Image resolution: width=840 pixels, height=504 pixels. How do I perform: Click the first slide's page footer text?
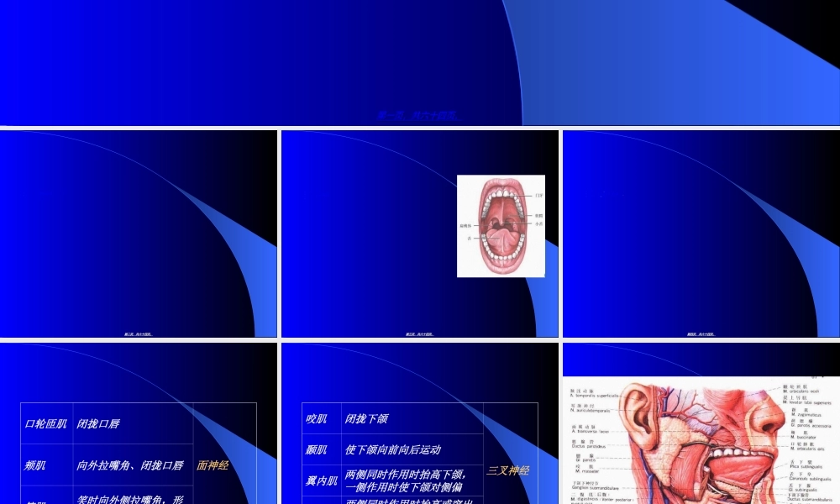click(x=417, y=116)
